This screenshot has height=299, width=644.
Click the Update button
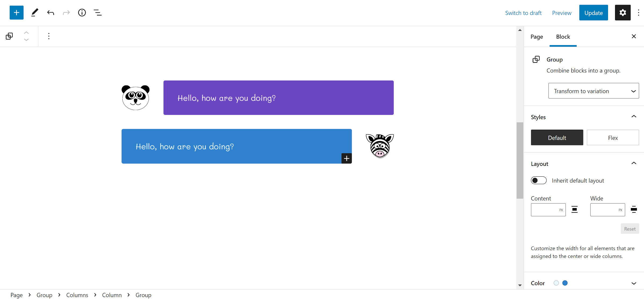coord(593,13)
